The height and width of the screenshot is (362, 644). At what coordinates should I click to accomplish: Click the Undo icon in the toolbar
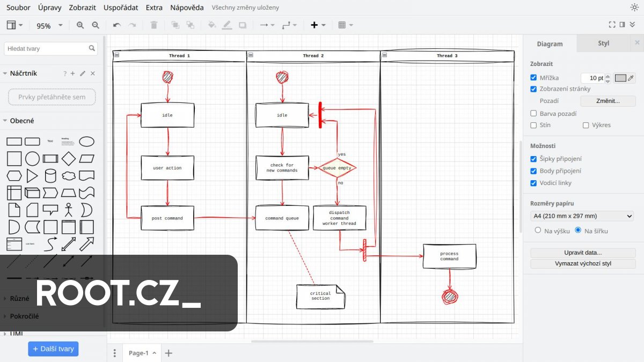116,25
